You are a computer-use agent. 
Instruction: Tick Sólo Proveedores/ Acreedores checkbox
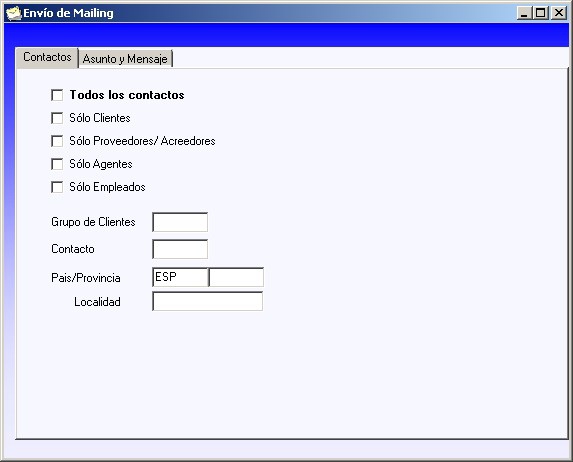pyautogui.click(x=57, y=141)
